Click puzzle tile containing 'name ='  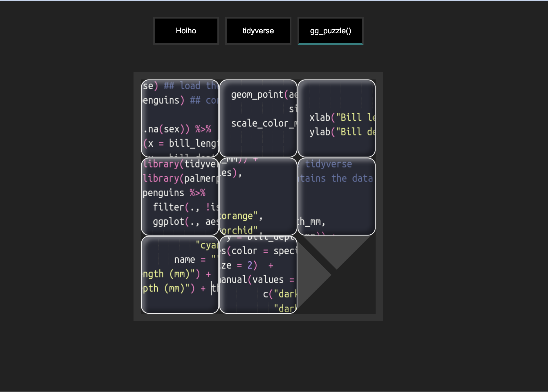pos(180,275)
